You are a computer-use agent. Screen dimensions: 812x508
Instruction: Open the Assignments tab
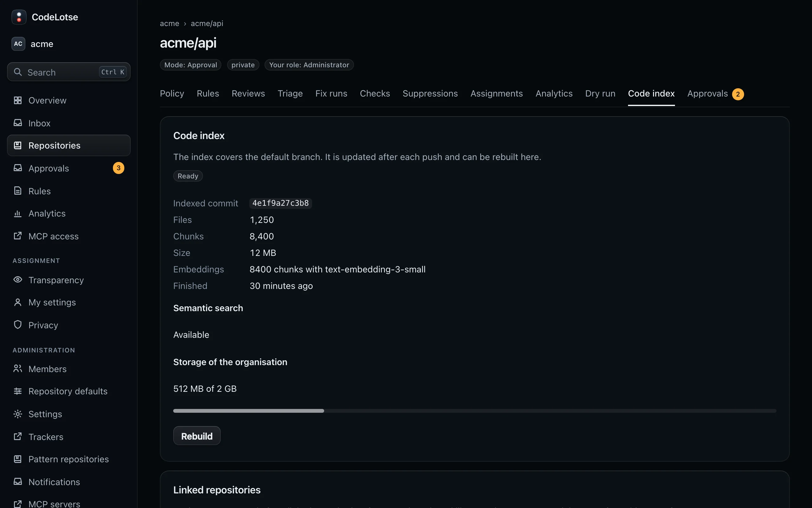(497, 93)
